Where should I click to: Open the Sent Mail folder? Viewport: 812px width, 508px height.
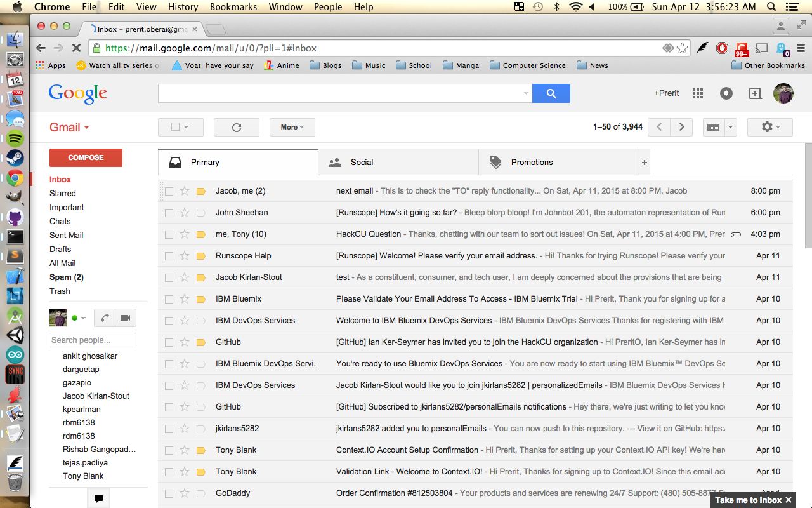[x=67, y=236]
